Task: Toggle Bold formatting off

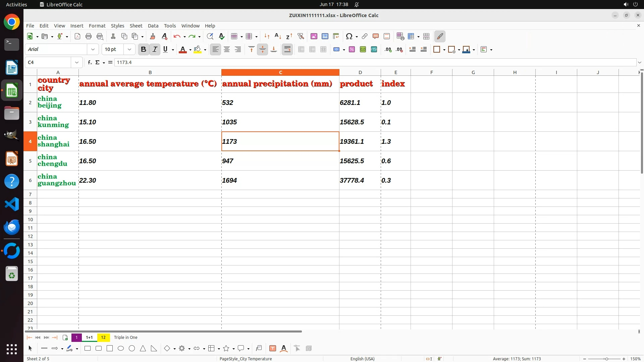Action: click(144, 49)
